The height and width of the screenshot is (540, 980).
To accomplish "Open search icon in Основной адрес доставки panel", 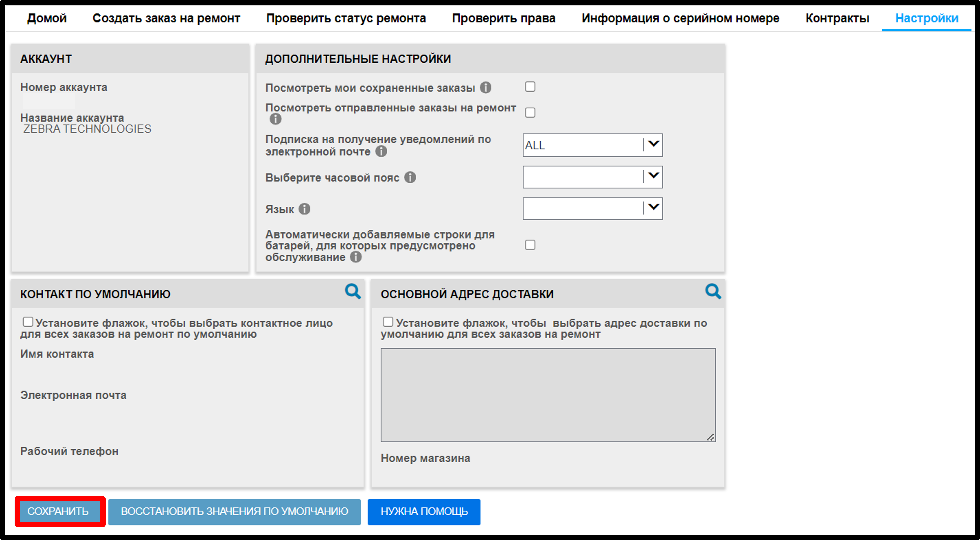I will point(713,292).
